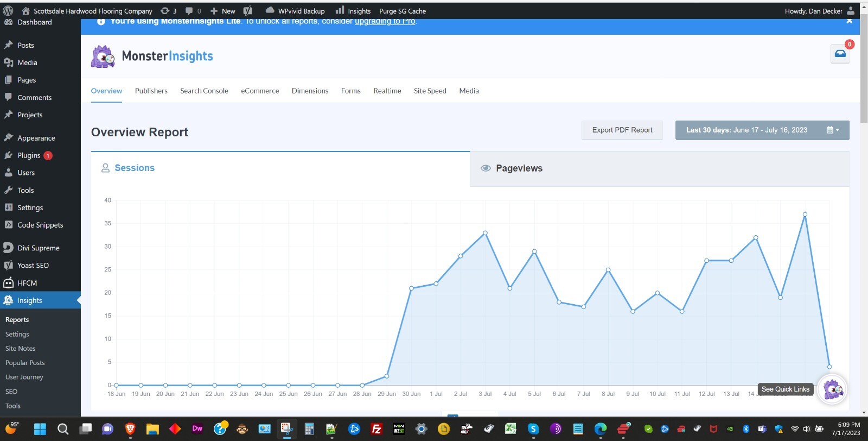Open Site Notes submenu
Image resolution: width=868 pixels, height=441 pixels.
tap(21, 348)
